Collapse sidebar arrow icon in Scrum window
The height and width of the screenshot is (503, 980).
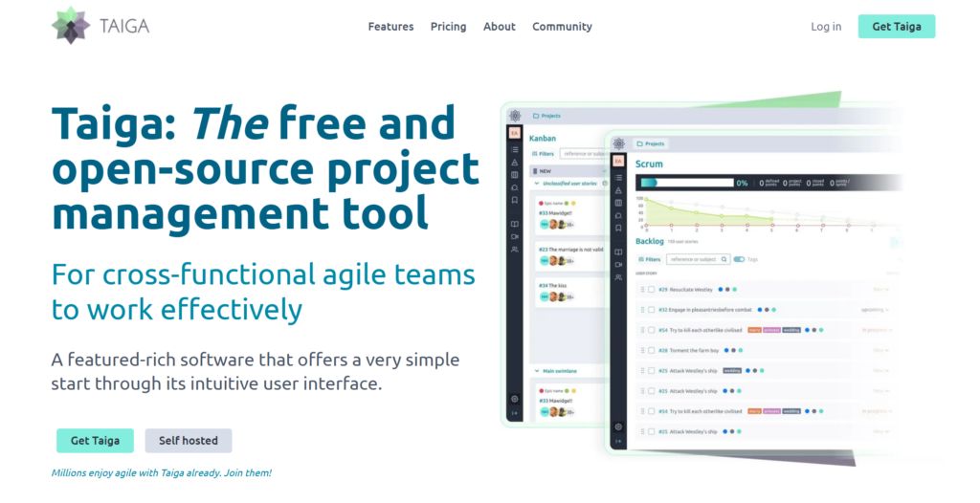point(618,441)
